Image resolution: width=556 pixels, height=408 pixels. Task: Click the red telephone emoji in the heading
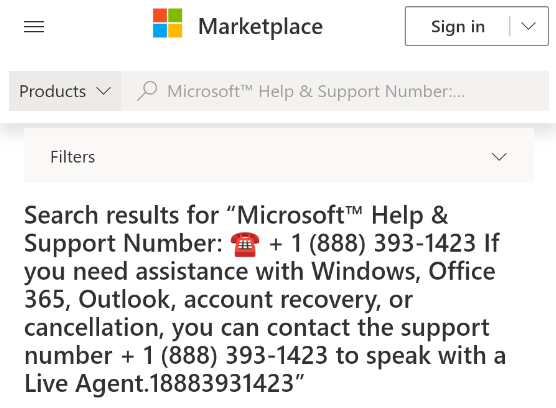245,244
